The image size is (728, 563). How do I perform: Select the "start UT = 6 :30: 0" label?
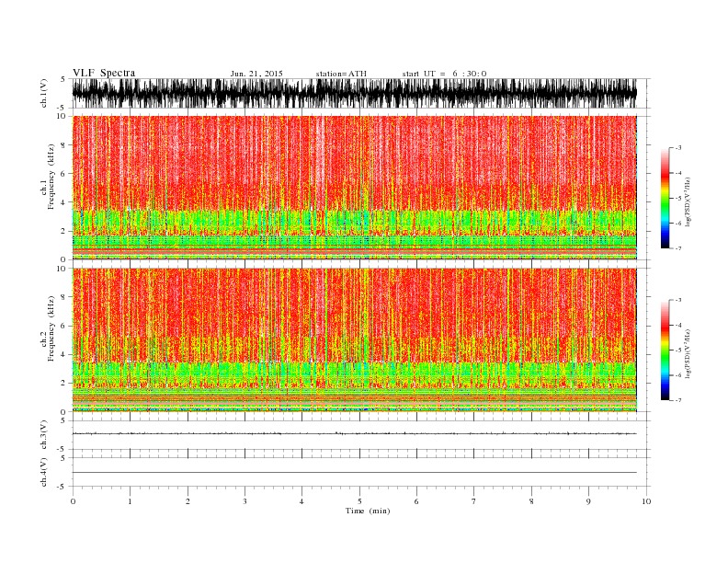coord(444,74)
